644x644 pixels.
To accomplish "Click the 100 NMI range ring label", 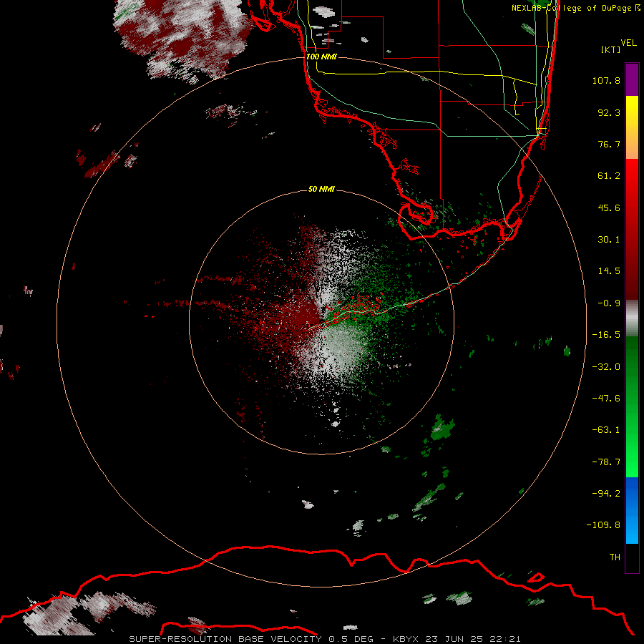I will click(321, 57).
